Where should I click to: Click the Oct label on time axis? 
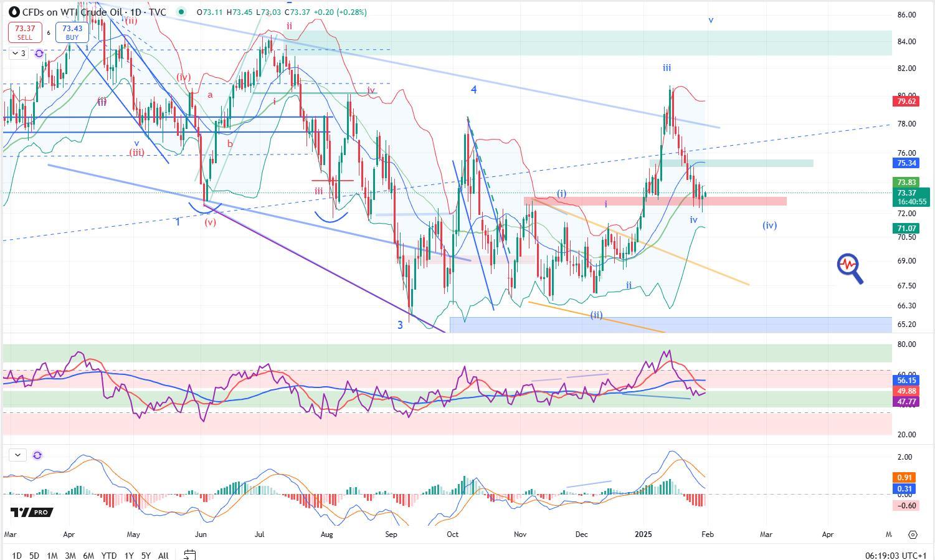click(452, 534)
